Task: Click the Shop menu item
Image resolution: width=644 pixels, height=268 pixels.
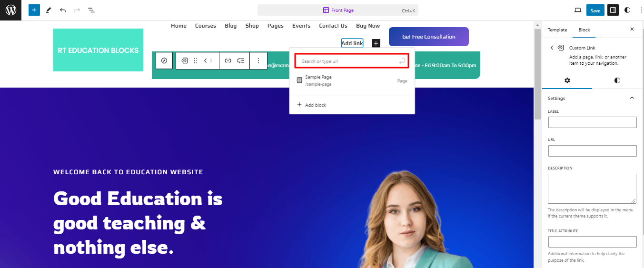Action: coord(252,26)
